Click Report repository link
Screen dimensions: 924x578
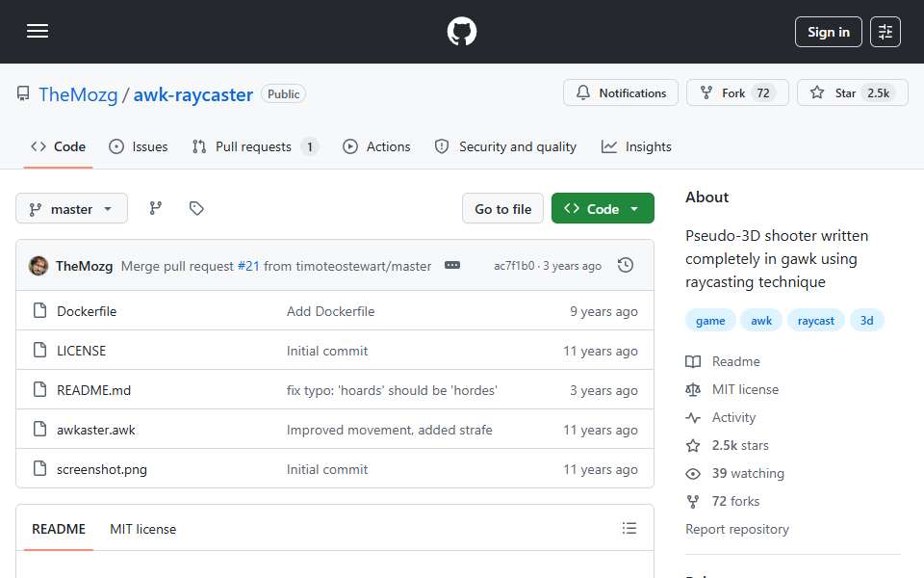click(736, 529)
